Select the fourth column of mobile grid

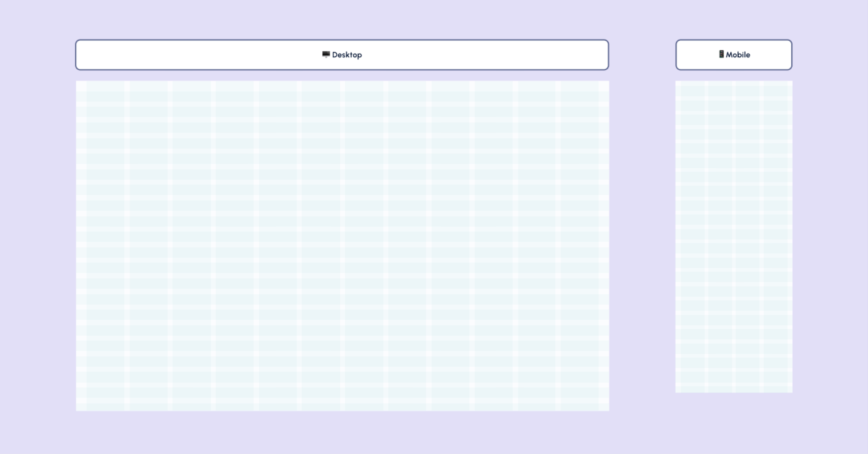(x=776, y=237)
